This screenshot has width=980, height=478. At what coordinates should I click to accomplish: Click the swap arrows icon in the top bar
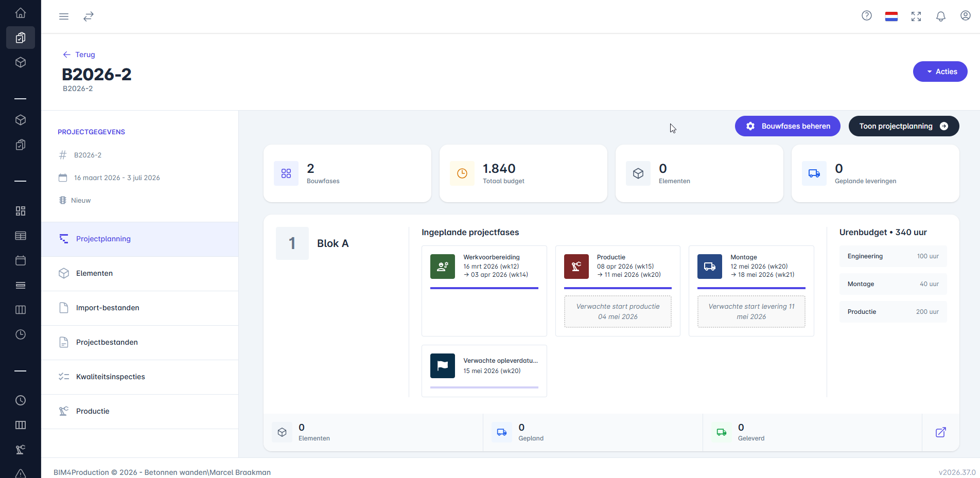pyautogui.click(x=89, y=16)
